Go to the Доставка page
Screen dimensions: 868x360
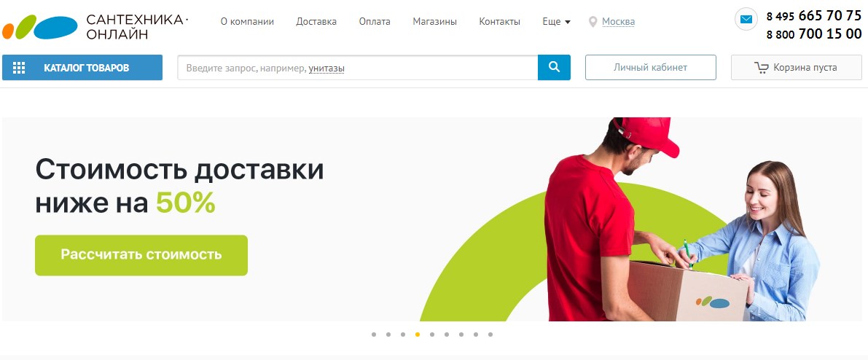tap(316, 22)
